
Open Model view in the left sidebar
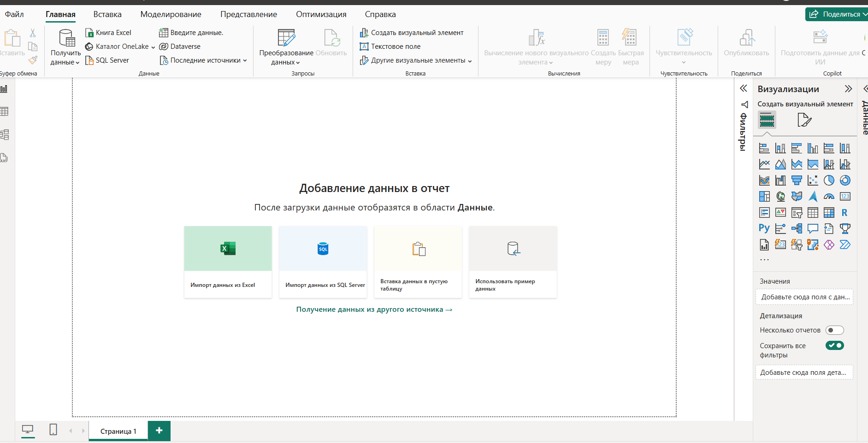(5, 134)
